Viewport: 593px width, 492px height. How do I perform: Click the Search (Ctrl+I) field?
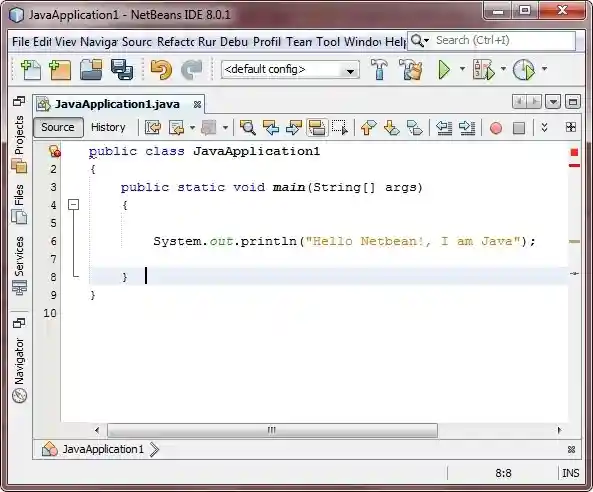[x=503, y=40]
